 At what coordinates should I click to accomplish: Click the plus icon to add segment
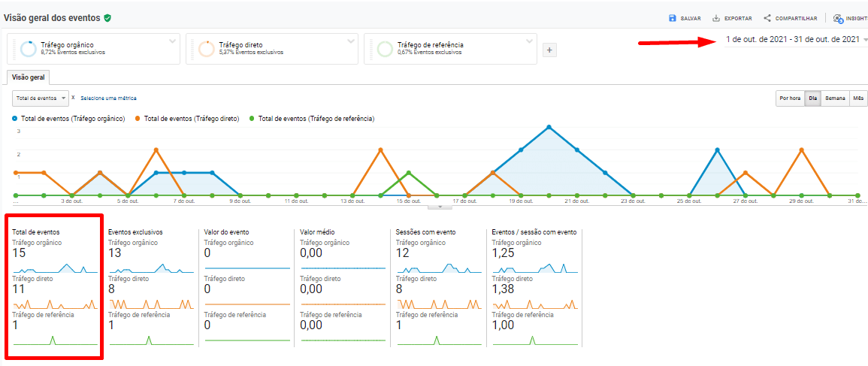pyautogui.click(x=549, y=50)
